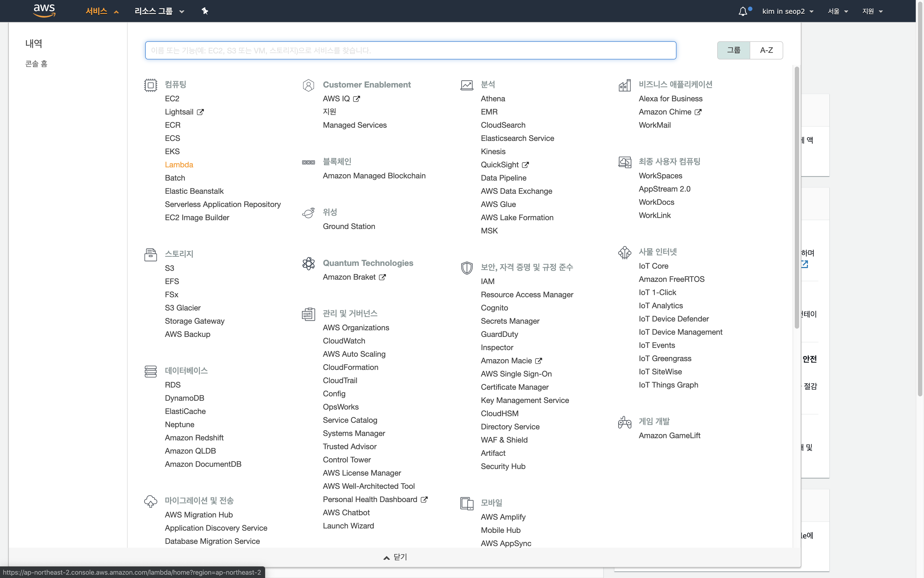Click the 위성 satellite icon

pos(309,213)
